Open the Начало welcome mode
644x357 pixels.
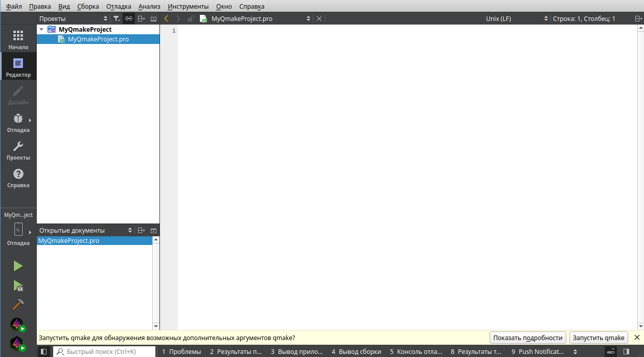(x=18, y=39)
